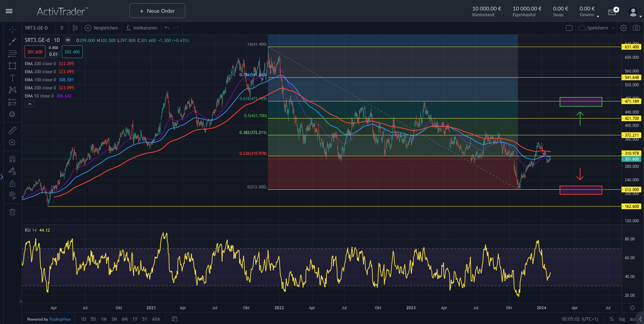
Task: Expand the Speichern dropdown arrow
Action: (613, 28)
